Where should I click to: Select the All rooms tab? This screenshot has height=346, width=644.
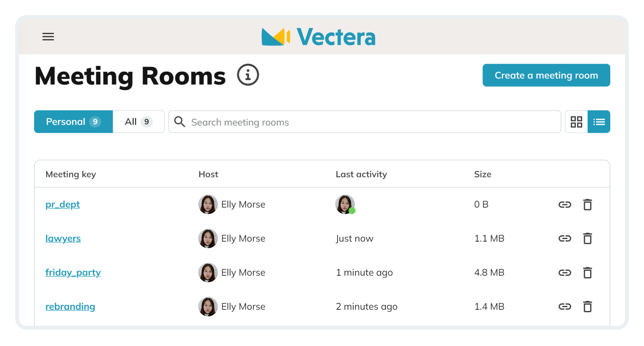[138, 122]
